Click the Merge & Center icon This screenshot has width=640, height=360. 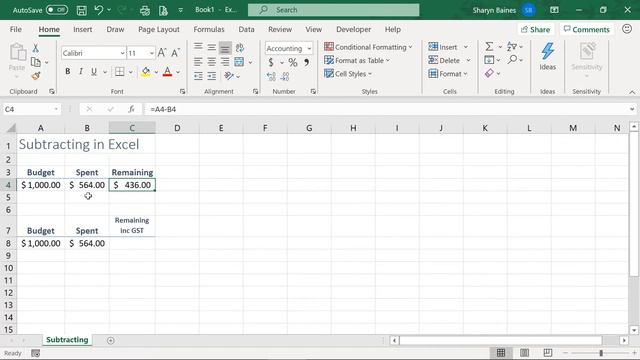point(239,62)
